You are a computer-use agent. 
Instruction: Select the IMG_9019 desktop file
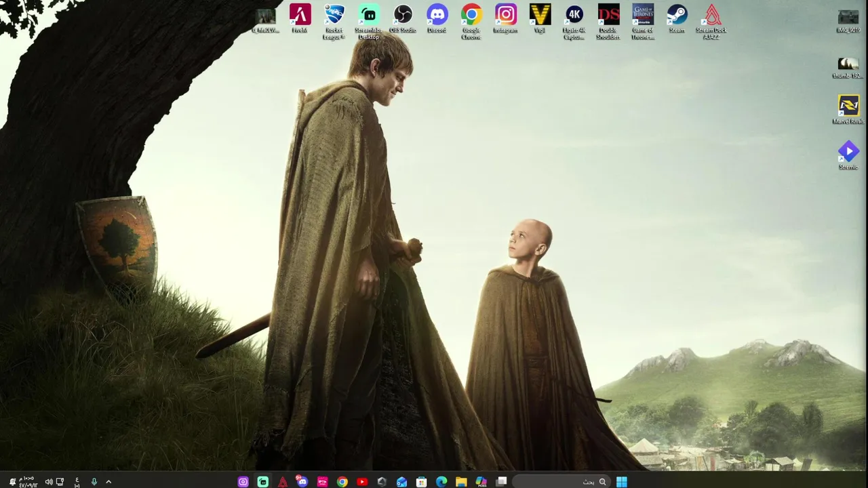(848, 21)
